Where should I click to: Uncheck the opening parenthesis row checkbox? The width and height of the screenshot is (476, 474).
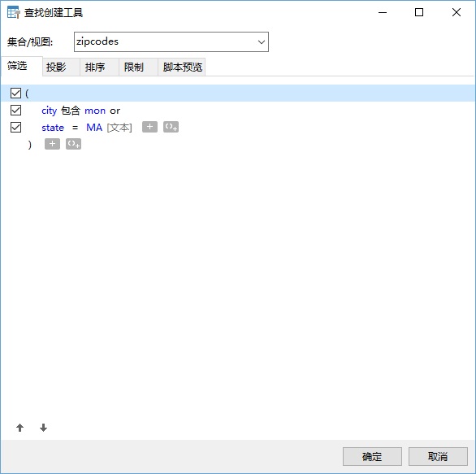click(15, 93)
